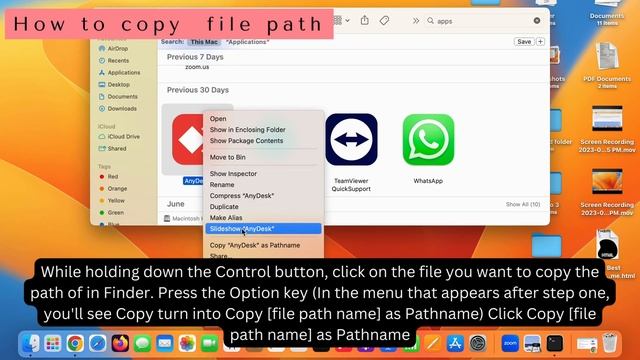Click Show All (10) link

tap(523, 204)
